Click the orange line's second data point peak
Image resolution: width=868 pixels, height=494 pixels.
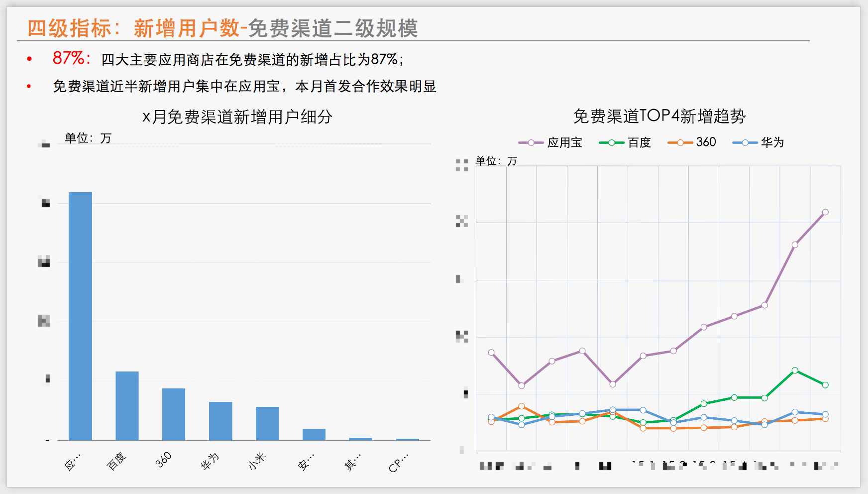tap(522, 406)
